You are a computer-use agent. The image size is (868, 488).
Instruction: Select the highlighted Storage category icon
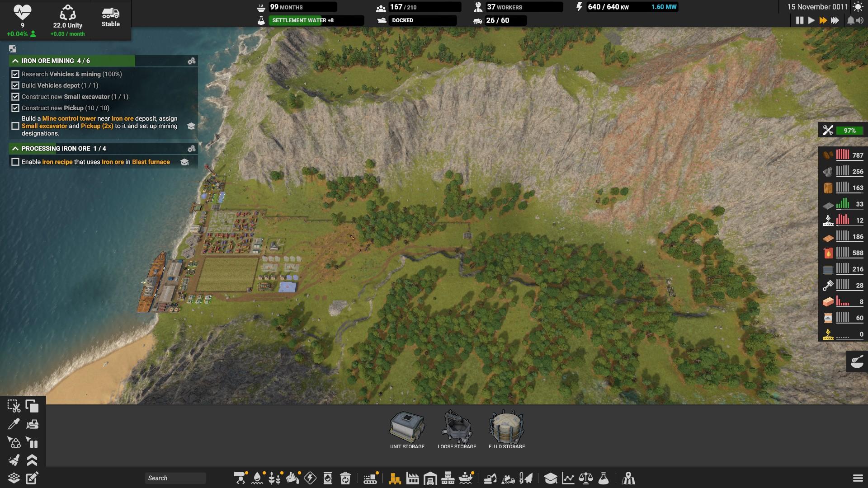coord(395,478)
